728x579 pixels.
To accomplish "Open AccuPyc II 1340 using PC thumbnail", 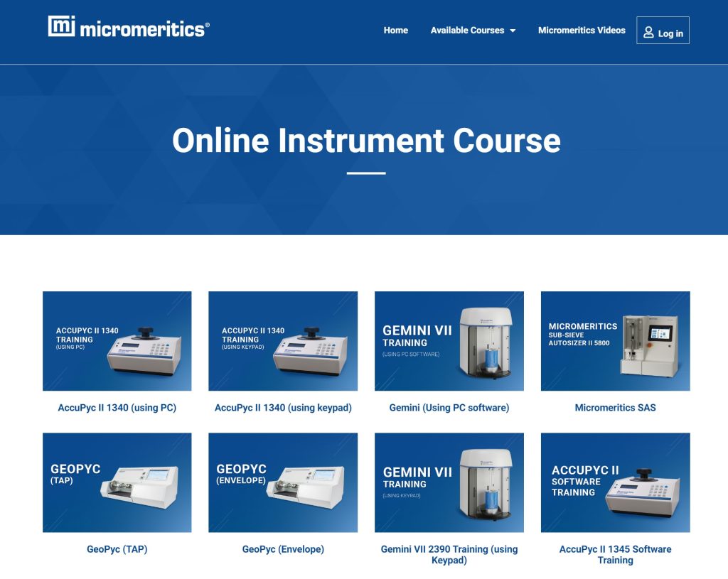I will tap(117, 341).
